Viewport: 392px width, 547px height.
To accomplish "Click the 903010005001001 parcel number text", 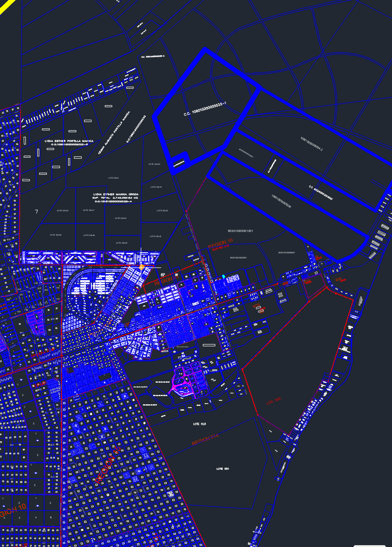I will pos(240,231).
